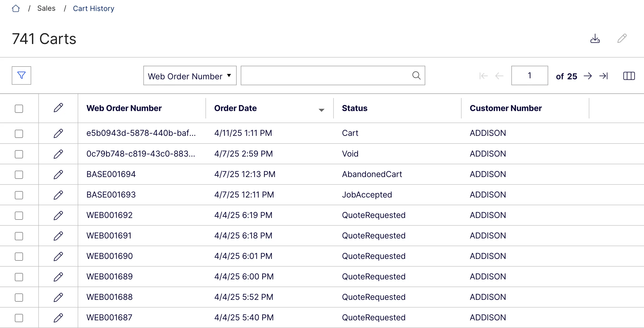Click the WEB001692 order number cell
Screen dimensions: 644x328
(x=109, y=215)
